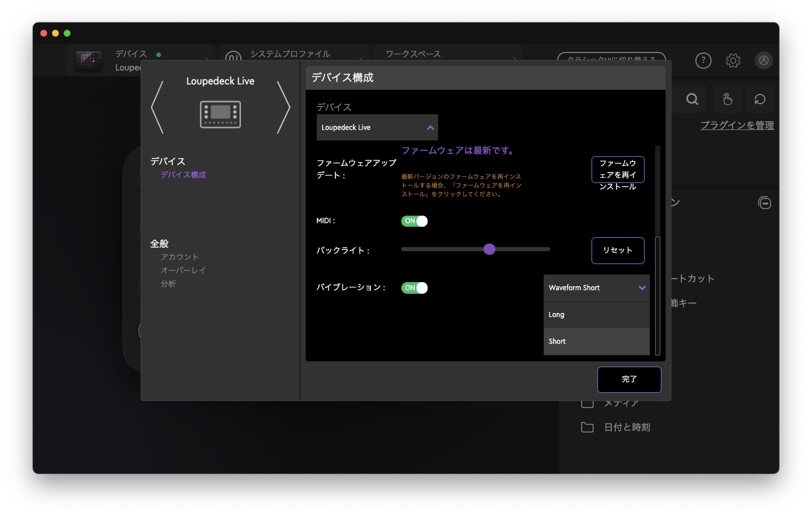Toggle the MIDI switch off
This screenshot has height=517, width=812.
[x=414, y=221]
